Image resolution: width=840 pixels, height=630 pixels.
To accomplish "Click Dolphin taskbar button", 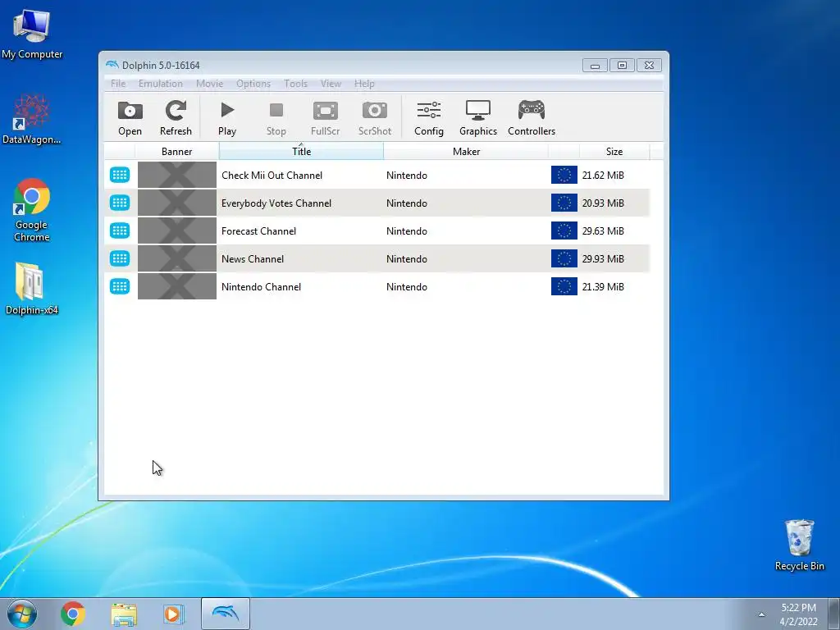I will (225, 614).
